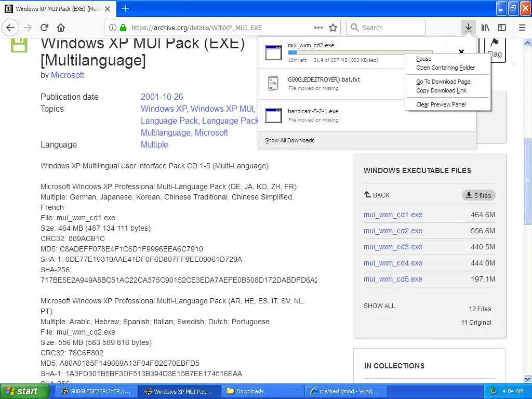Show sidebars icon in toolbar
The image size is (532, 399).
coord(502,28)
